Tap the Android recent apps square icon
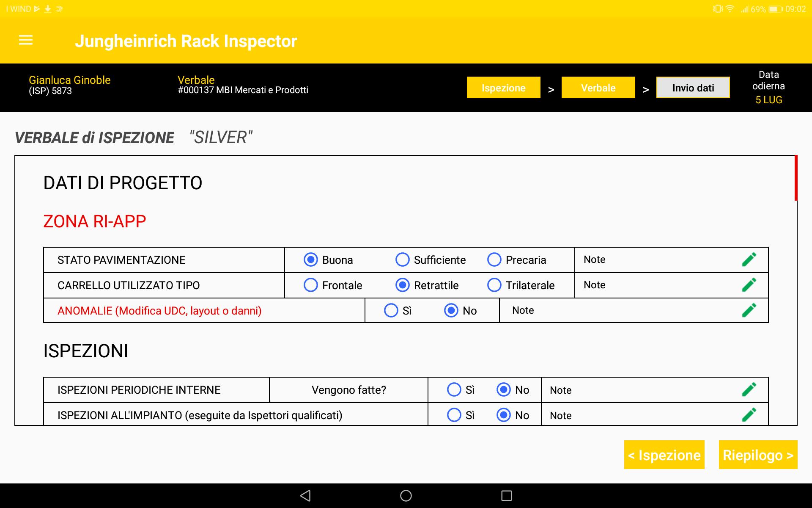Viewport: 812px width, 508px height. coord(507,496)
